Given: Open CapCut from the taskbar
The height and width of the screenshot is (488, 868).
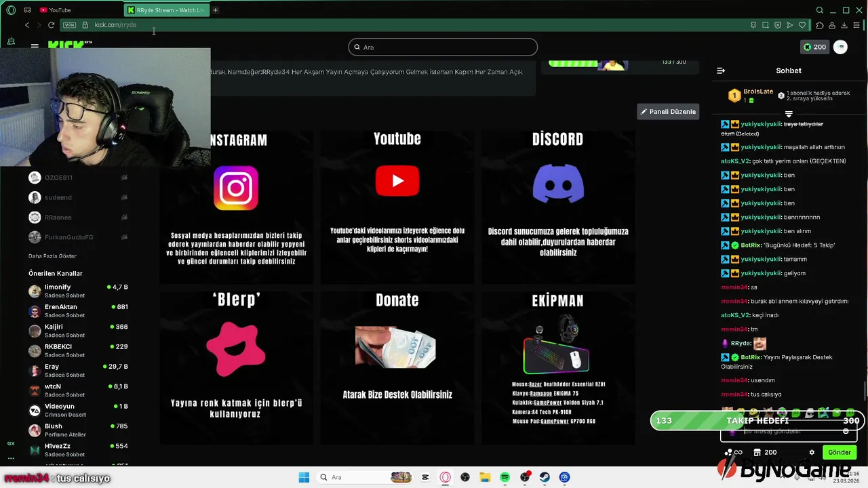Looking at the screenshot, I should tap(425, 477).
